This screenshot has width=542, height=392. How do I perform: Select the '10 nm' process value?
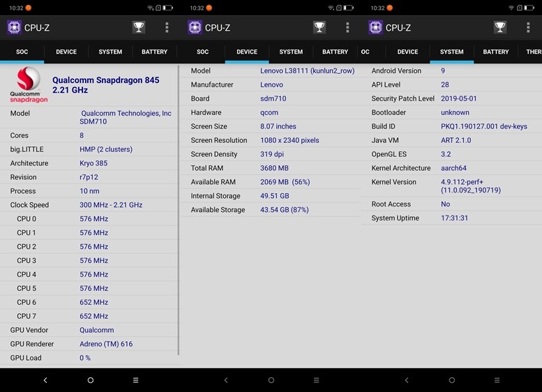[x=89, y=191]
